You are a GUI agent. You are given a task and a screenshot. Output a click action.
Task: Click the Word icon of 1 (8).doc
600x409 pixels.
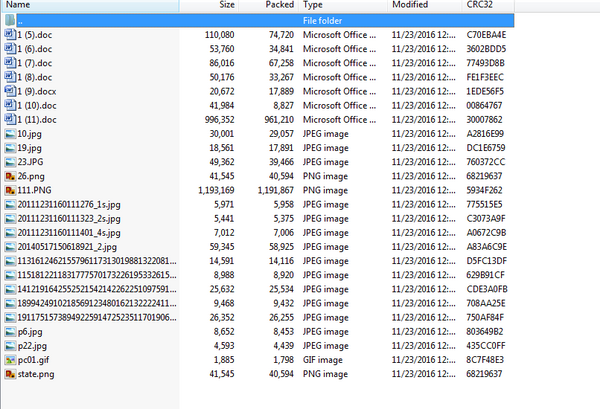pos(10,77)
